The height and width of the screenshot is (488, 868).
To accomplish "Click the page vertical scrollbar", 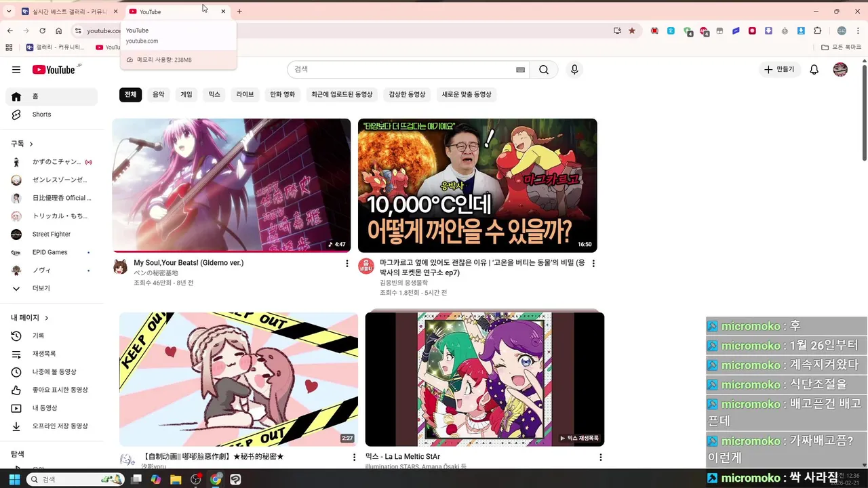I will [864, 112].
